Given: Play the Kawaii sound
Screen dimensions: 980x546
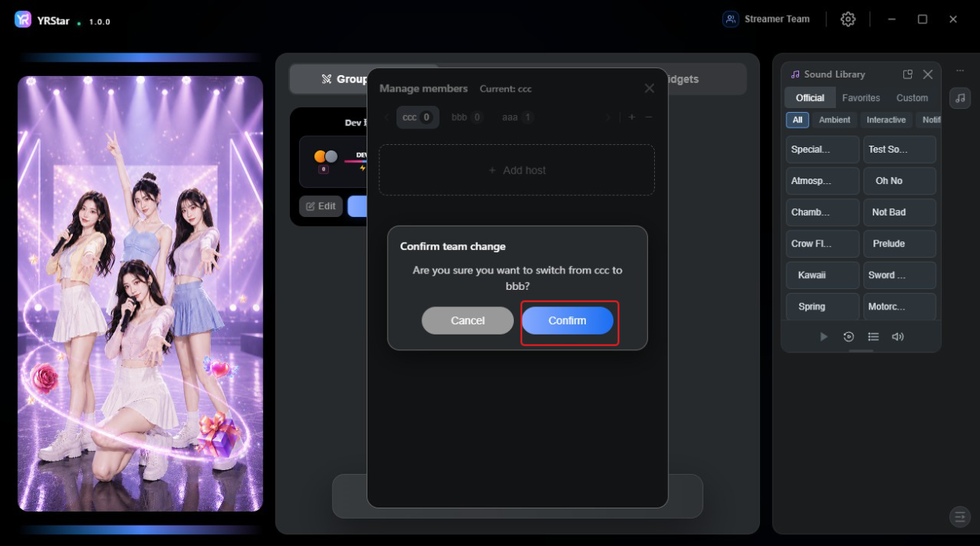Looking at the screenshot, I should (823, 275).
